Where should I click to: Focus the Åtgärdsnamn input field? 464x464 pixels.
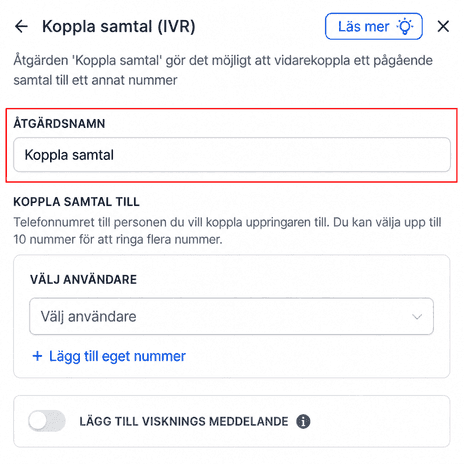tap(232, 155)
